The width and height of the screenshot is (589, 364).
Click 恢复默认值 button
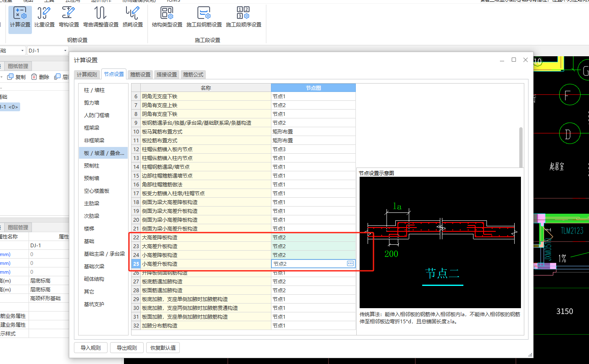(x=163, y=348)
